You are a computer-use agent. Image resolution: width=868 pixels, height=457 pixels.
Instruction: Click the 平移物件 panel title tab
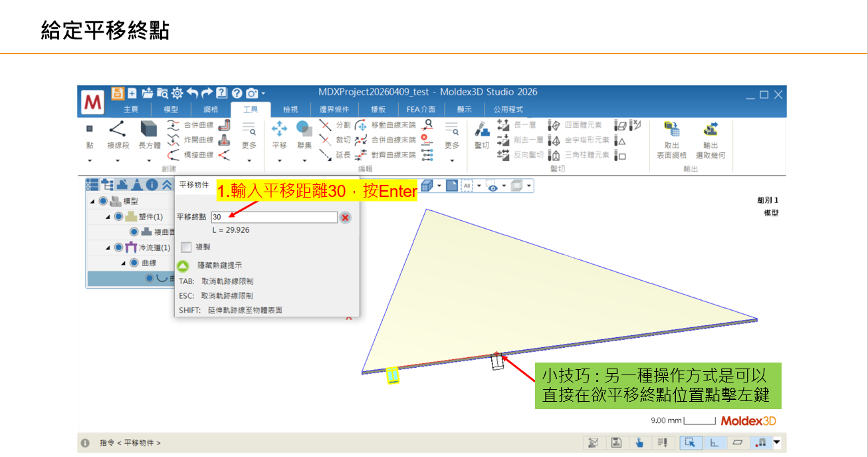(x=194, y=185)
